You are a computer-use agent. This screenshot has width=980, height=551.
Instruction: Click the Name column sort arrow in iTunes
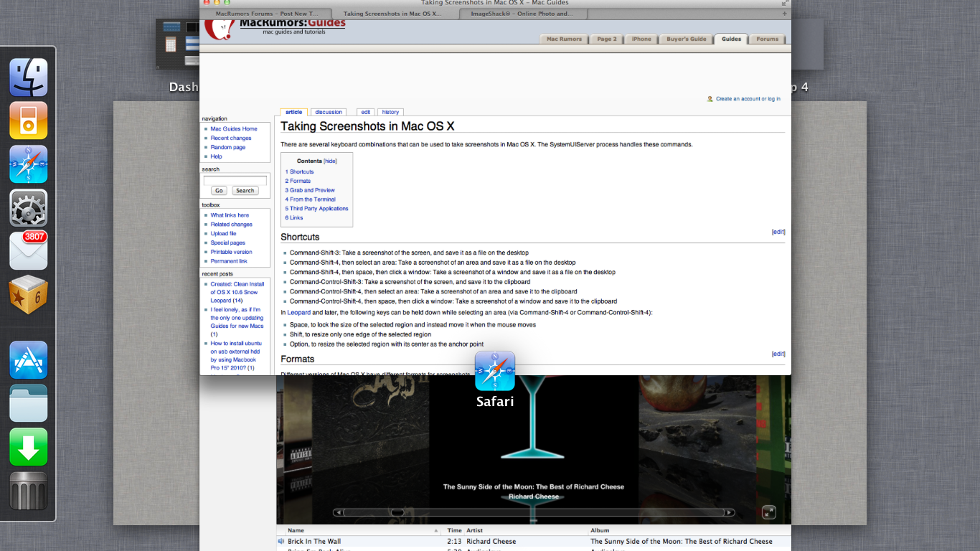pyautogui.click(x=435, y=531)
